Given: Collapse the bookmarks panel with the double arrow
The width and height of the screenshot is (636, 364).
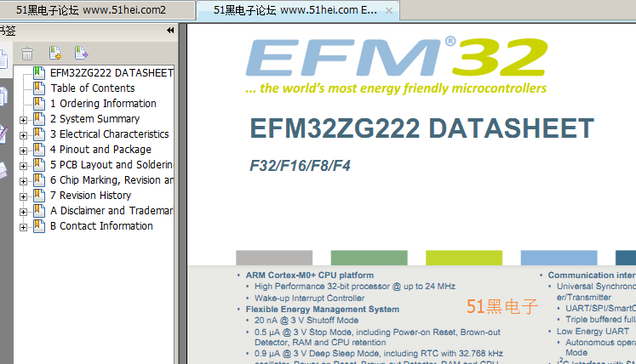Looking at the screenshot, I should [x=170, y=31].
